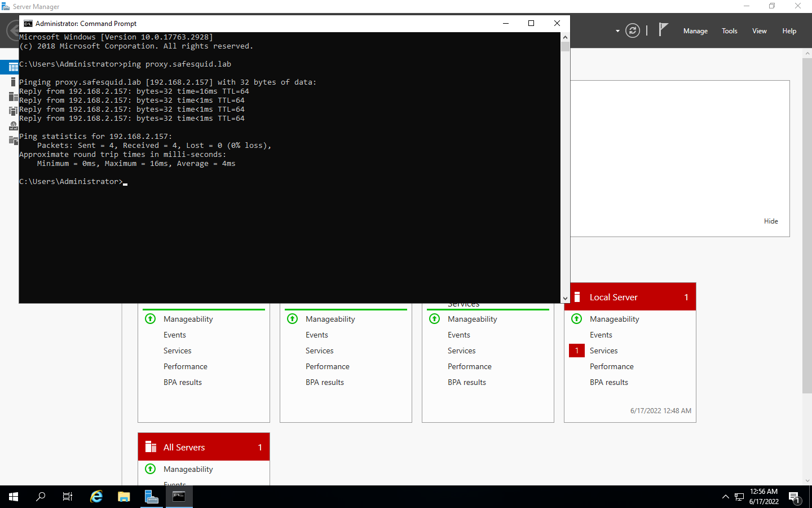Image resolution: width=812 pixels, height=508 pixels.
Task: Click the network icon in system tray
Action: [x=739, y=497]
